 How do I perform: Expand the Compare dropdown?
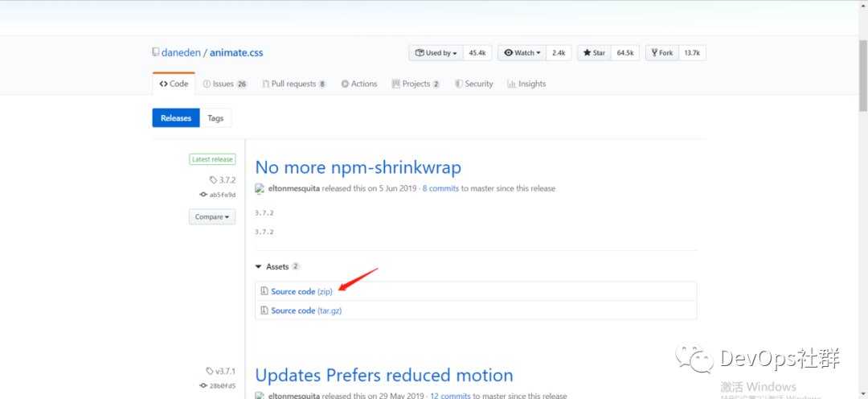pyautogui.click(x=212, y=216)
